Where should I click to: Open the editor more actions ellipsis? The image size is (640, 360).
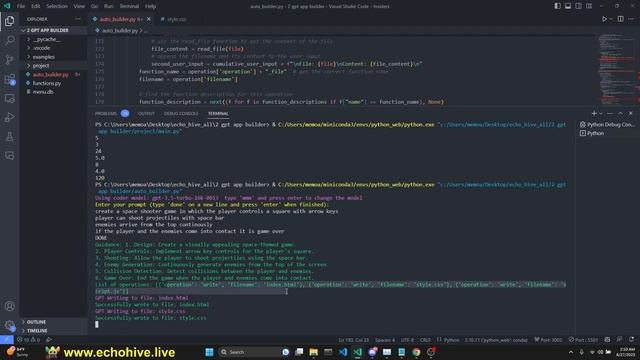tap(631, 19)
